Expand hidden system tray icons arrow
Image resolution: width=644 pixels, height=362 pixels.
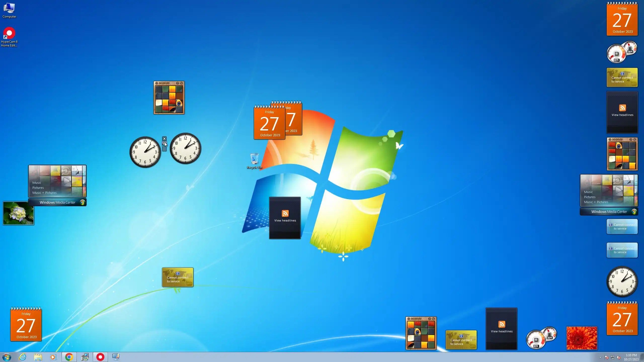point(600,357)
